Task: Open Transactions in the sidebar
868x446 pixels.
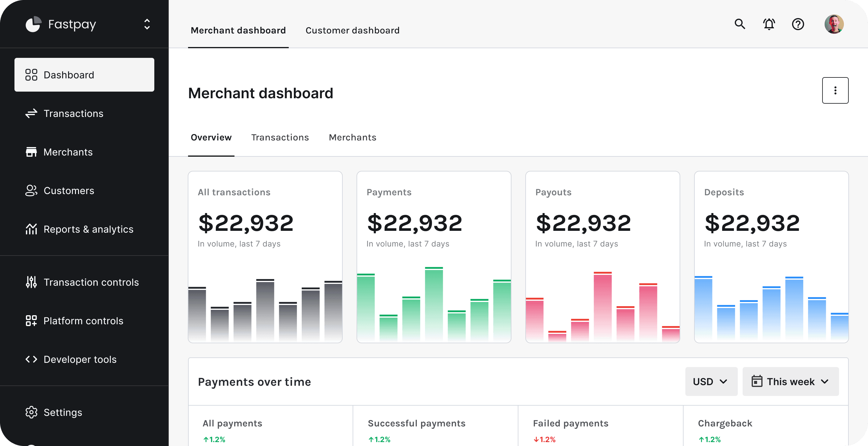Action: (74, 114)
